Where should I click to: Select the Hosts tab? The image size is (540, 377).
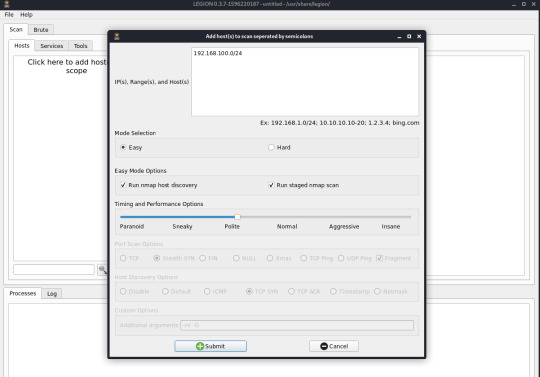[22, 45]
